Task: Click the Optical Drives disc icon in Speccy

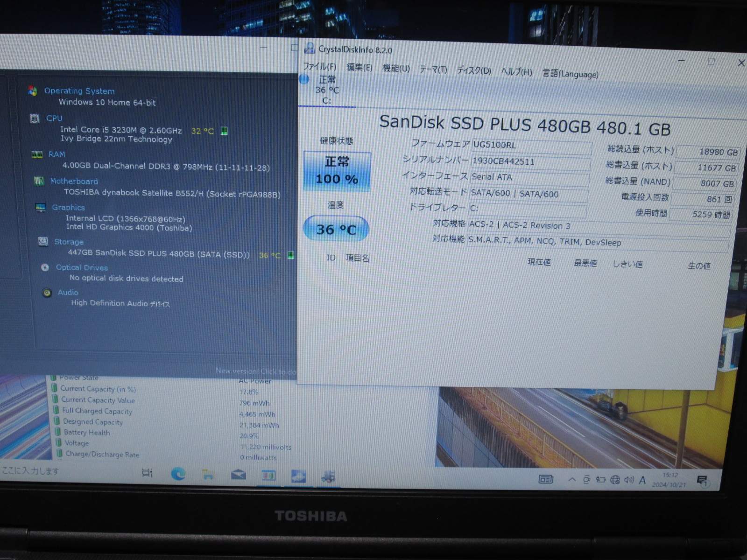Action: pyautogui.click(x=45, y=267)
